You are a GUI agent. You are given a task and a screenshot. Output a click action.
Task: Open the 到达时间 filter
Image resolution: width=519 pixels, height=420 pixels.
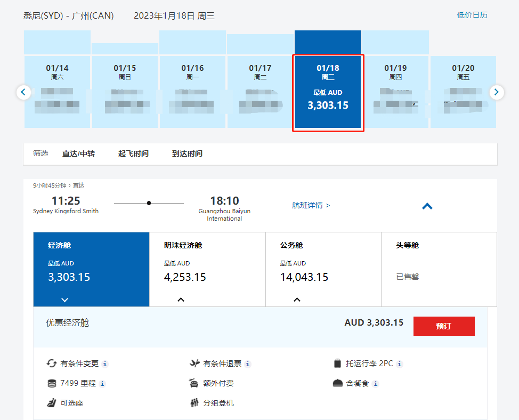[x=187, y=154]
